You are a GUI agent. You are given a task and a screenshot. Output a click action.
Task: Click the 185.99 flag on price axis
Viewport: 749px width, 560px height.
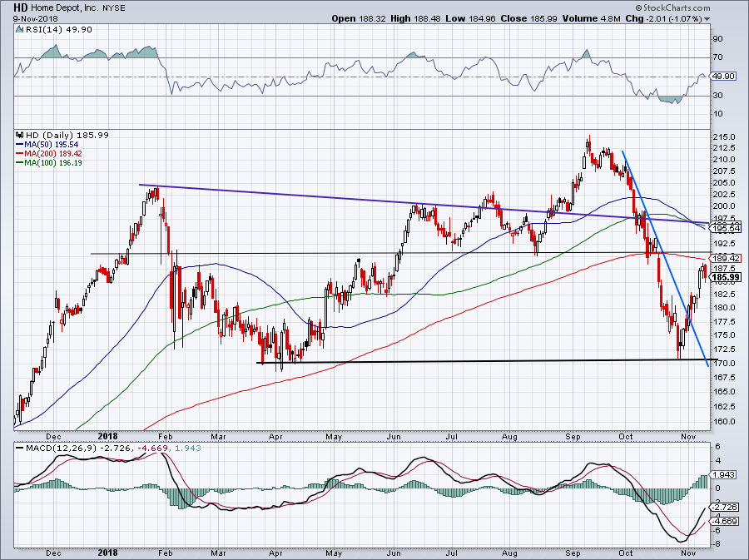point(726,277)
